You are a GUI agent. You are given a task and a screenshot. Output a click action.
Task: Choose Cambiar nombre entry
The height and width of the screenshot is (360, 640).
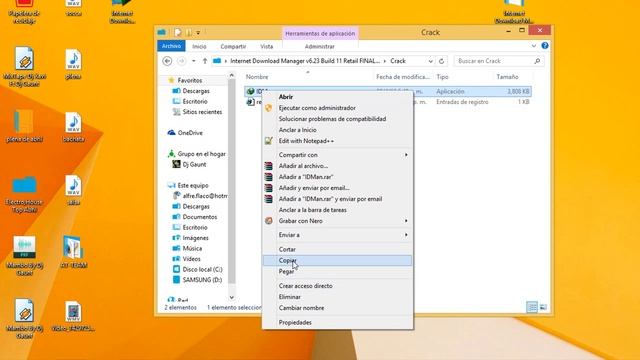(337, 308)
